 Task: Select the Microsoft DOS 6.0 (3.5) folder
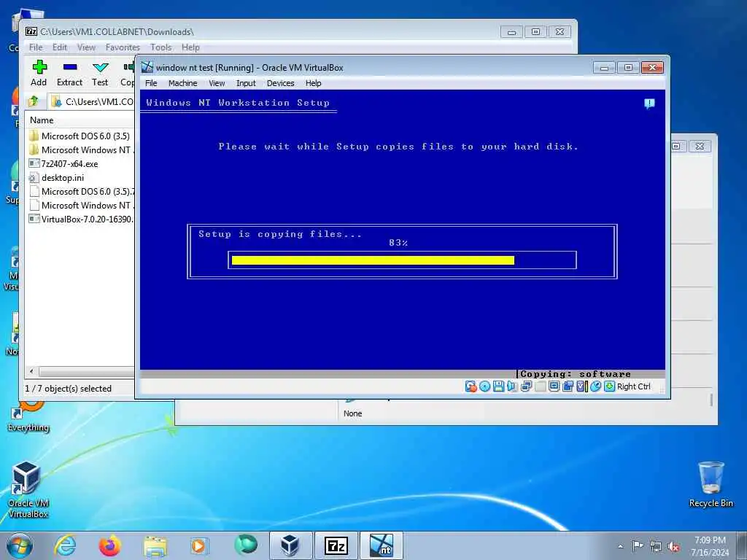tap(80, 136)
